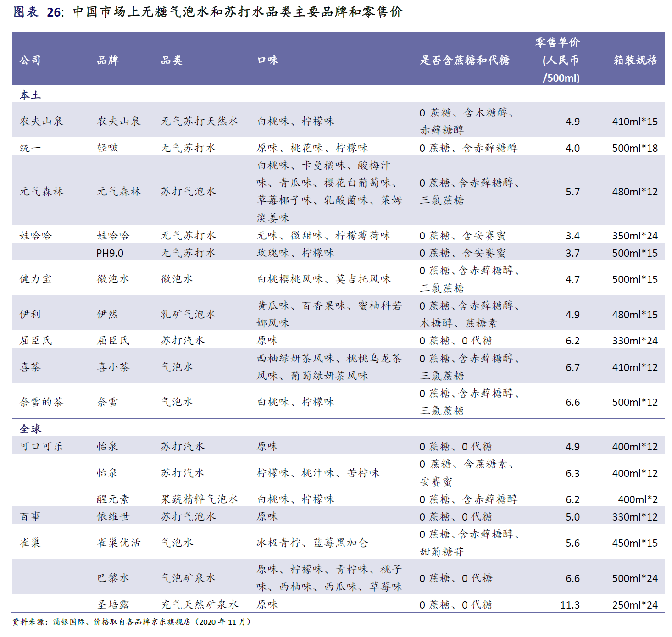672x637 pixels.
Task: Select the brand 圣培露
Action: click(113, 604)
